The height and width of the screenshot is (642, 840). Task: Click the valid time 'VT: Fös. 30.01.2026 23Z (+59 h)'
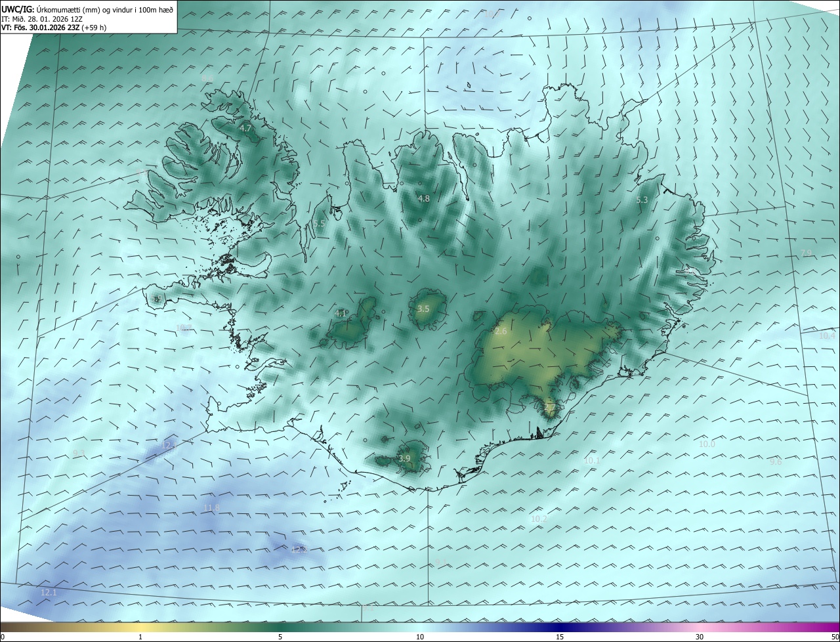(55, 28)
